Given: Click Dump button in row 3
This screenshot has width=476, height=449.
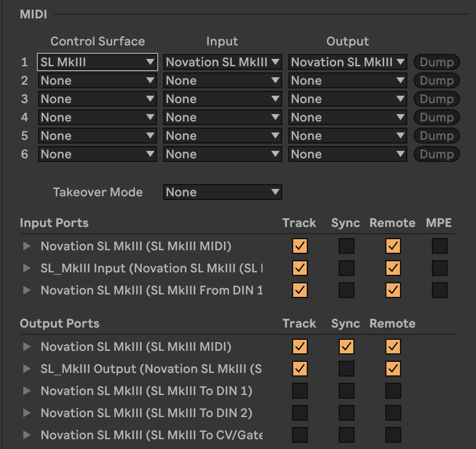Looking at the screenshot, I should pos(437,99).
